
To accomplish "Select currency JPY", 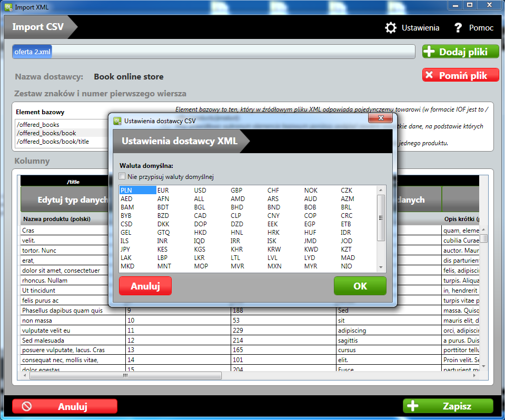I will point(125,249).
